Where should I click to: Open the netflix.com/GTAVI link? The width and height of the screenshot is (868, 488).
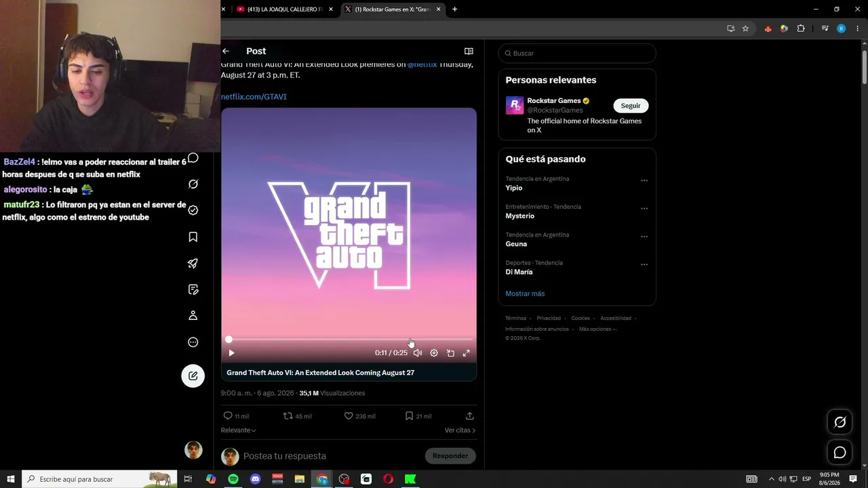coord(254,97)
